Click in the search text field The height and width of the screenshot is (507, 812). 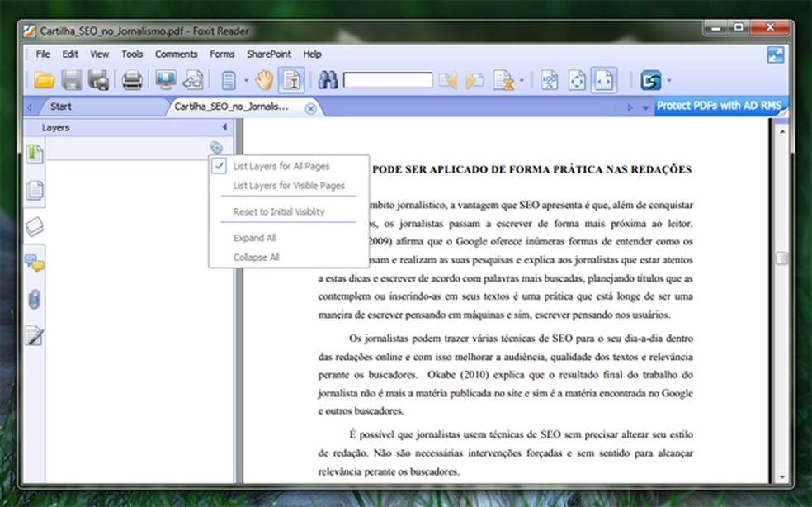point(388,80)
